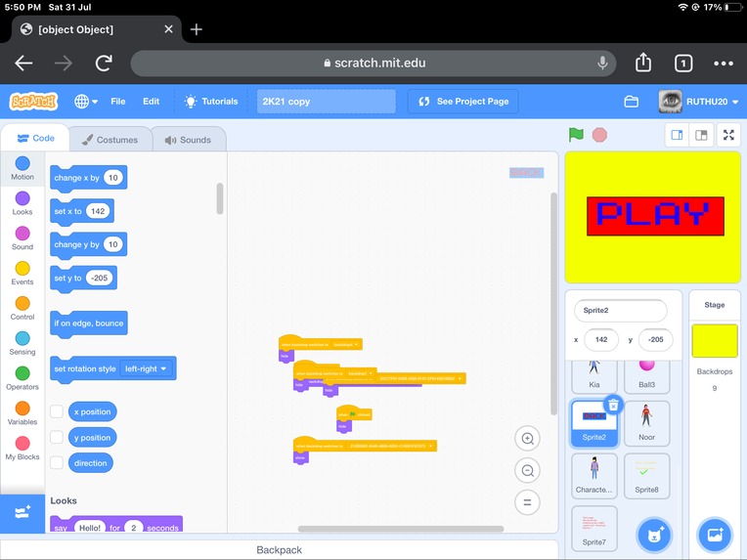
Task: Delete Sprite2 with the trash icon
Action: 613,405
